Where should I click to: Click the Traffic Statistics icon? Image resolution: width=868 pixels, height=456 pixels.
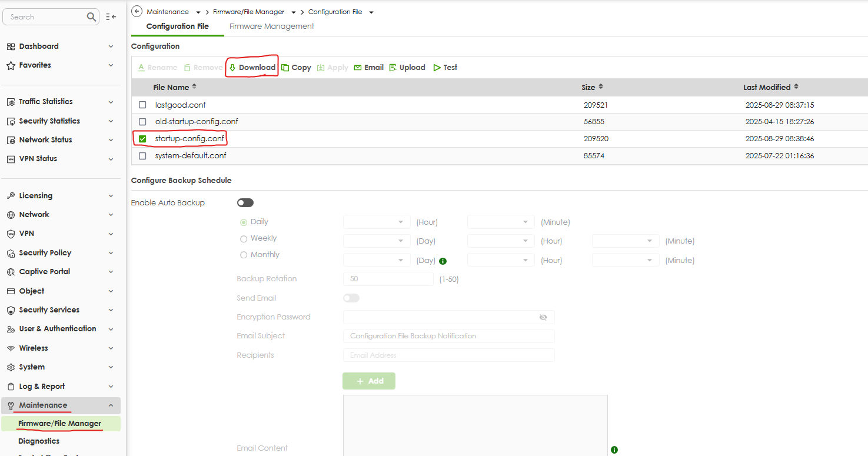11,102
